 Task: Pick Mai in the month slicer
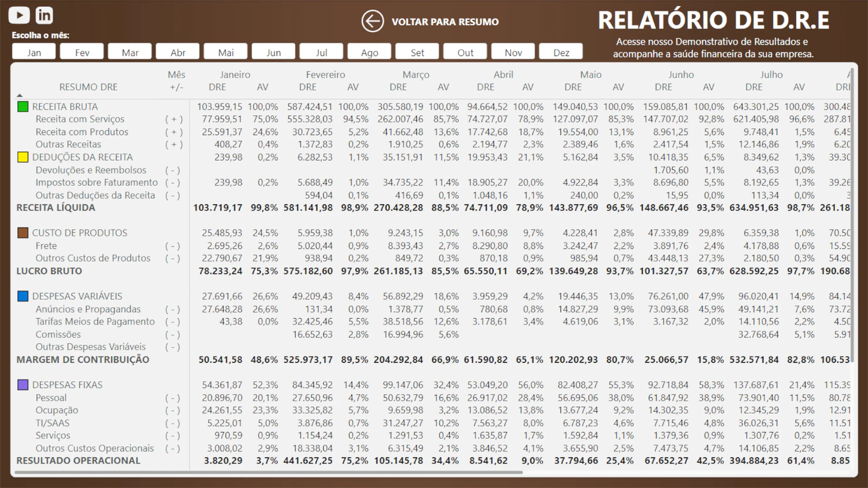pos(226,53)
